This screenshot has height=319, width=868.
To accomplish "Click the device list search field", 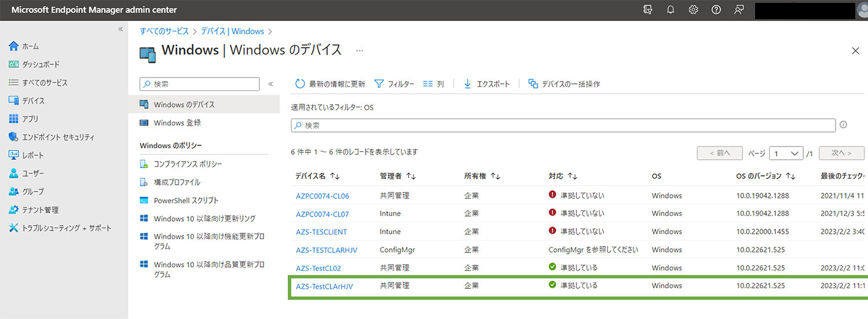I will [562, 125].
